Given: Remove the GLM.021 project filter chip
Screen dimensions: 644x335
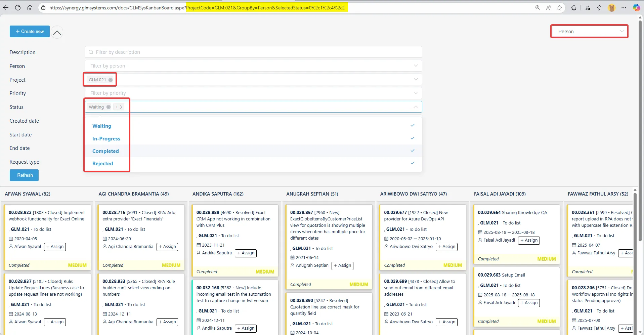Looking at the screenshot, I should 110,80.
